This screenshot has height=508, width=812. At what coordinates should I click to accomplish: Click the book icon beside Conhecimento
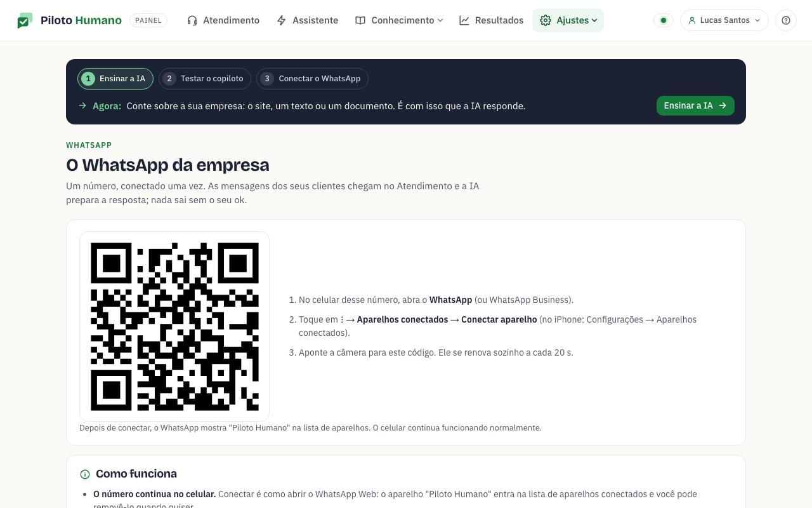click(x=360, y=20)
